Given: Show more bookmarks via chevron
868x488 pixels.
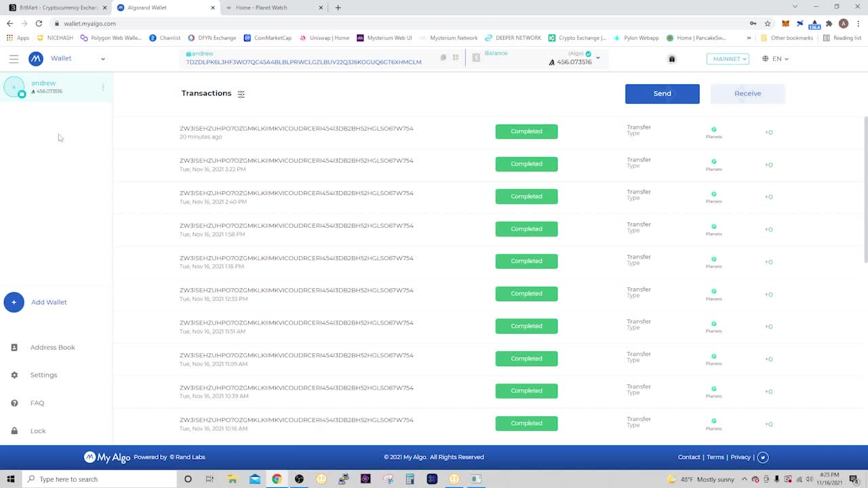Looking at the screenshot, I should tap(749, 38).
